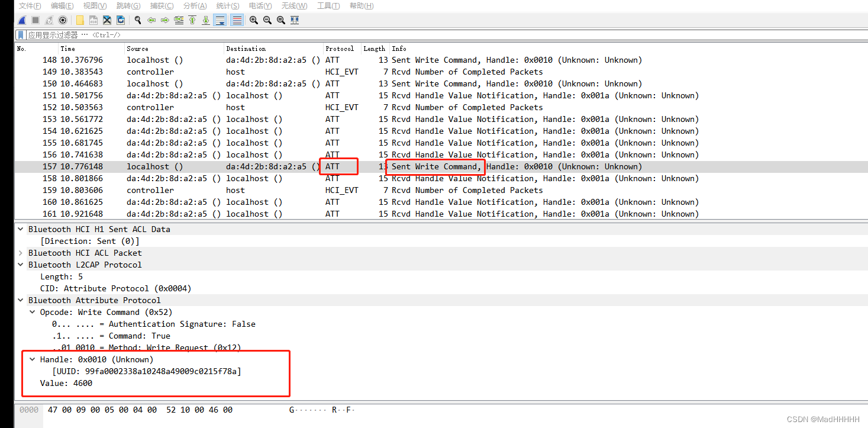Screen dimensions: 868x428
Task: Select packet 151 in the packet list
Action: click(237, 95)
